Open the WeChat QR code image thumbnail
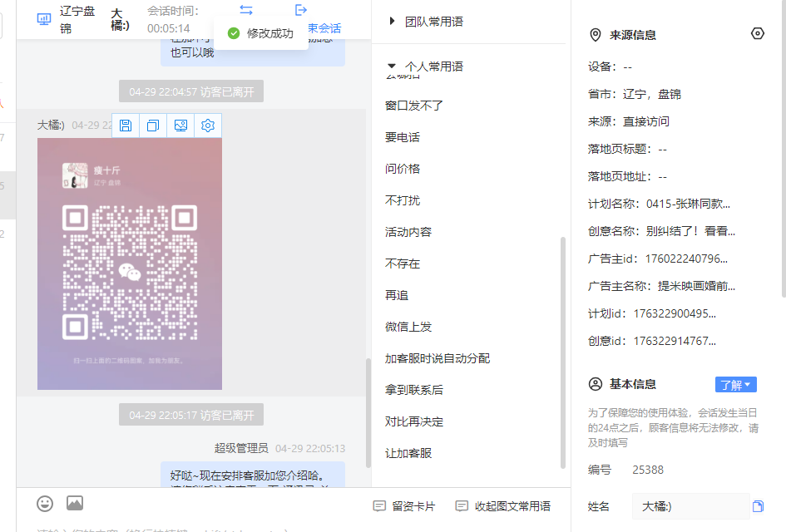 point(129,264)
